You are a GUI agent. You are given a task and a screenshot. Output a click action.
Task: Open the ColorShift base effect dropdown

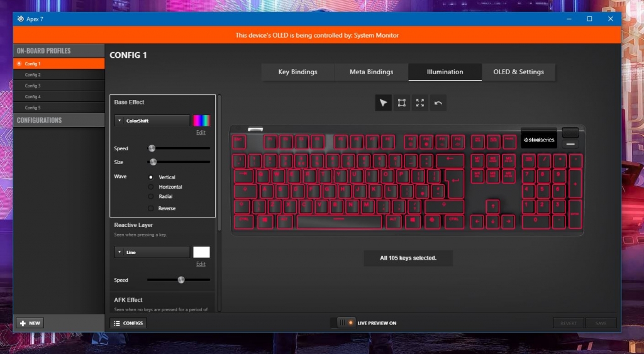[152, 121]
